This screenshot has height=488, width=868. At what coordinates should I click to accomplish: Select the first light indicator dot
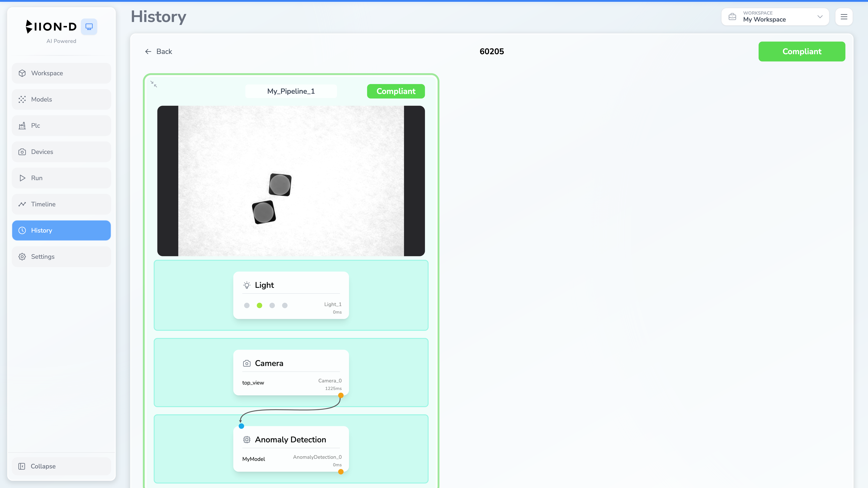coord(247,305)
